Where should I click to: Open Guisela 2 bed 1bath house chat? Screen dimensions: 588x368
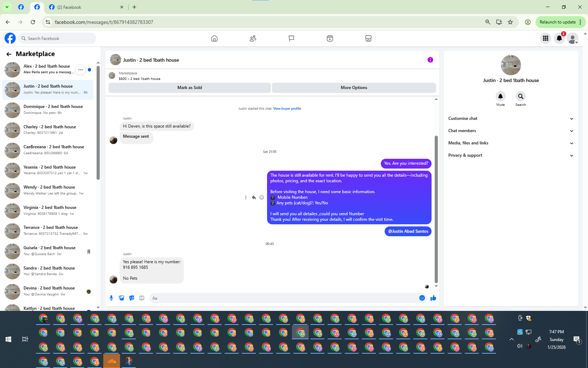(48, 251)
